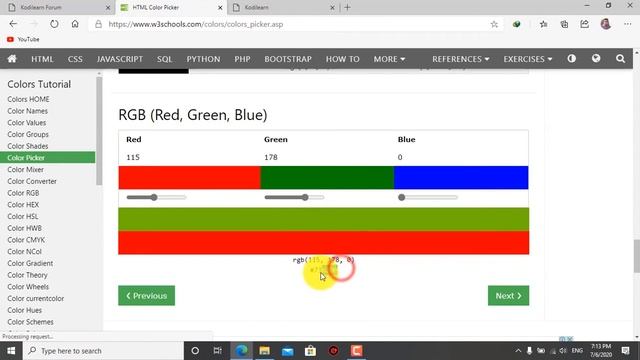The width and height of the screenshot is (640, 360).
Task: Open the volume control icon
Action: pyautogui.click(x=563, y=351)
